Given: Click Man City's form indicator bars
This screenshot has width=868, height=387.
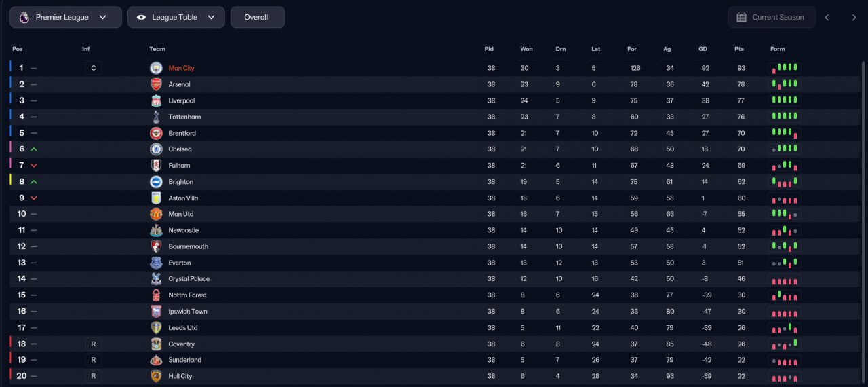Looking at the screenshot, I should [785, 68].
